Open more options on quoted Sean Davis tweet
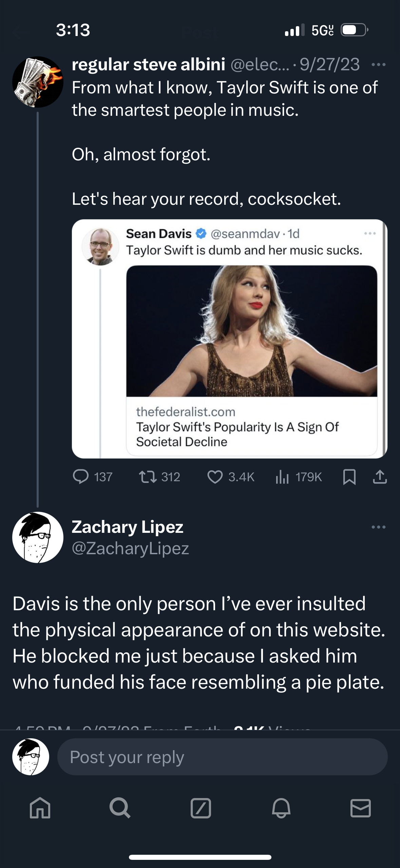 click(370, 233)
